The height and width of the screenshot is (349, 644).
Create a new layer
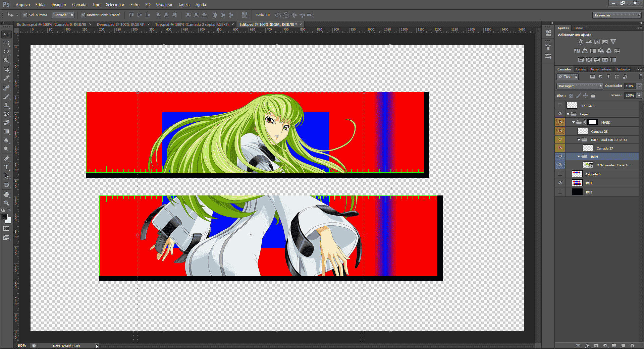[x=623, y=345]
